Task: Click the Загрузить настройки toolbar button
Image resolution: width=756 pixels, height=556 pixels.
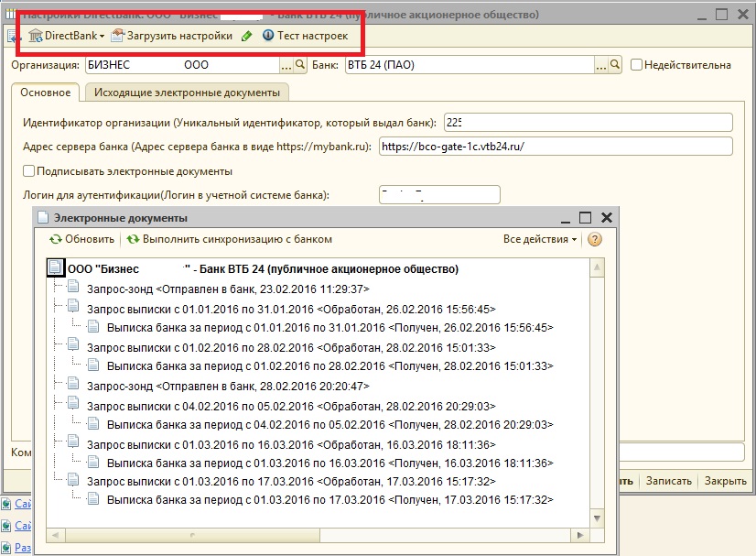Action: point(172,36)
